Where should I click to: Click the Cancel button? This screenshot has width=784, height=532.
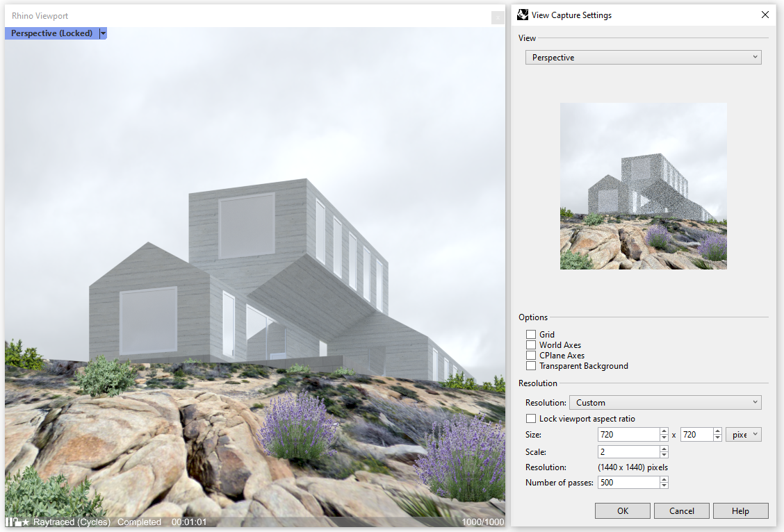(681, 510)
